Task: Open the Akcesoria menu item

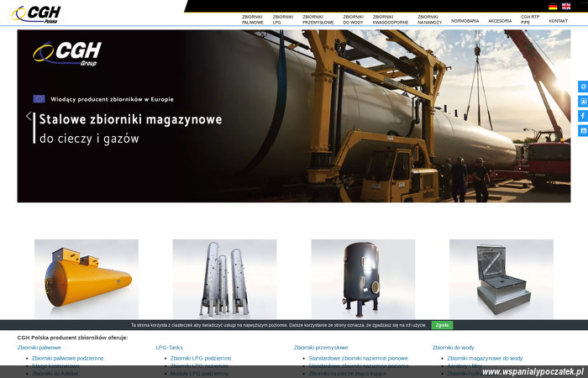Action: pyautogui.click(x=500, y=21)
